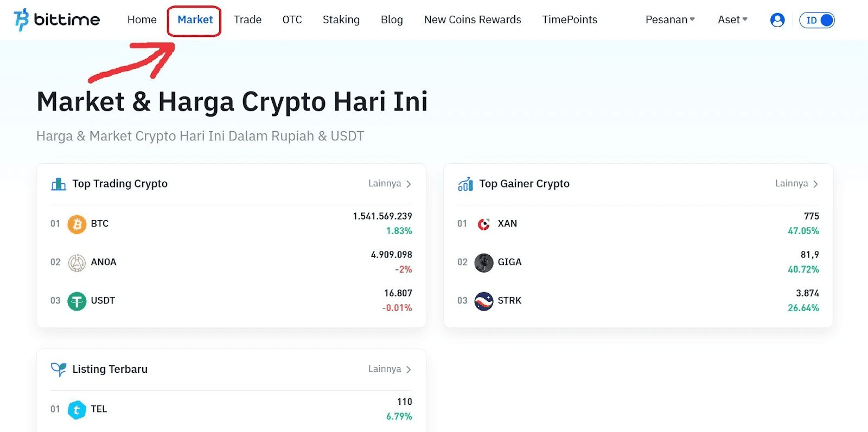This screenshot has width=868, height=432.
Task: Select the BTC coin icon
Action: 76,224
